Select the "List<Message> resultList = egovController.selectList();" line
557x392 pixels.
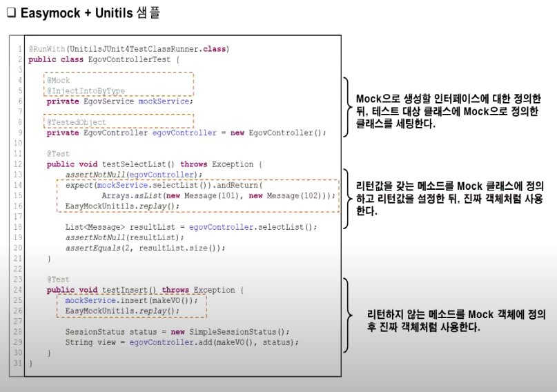pos(190,227)
